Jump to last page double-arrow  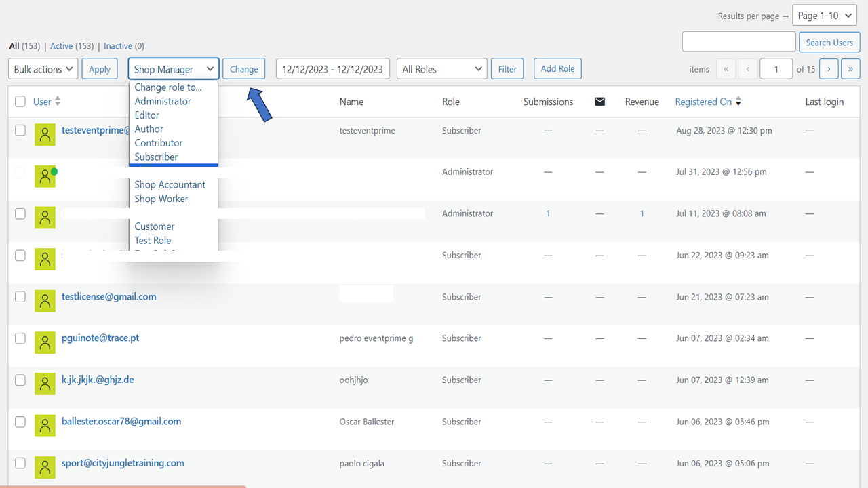point(850,69)
